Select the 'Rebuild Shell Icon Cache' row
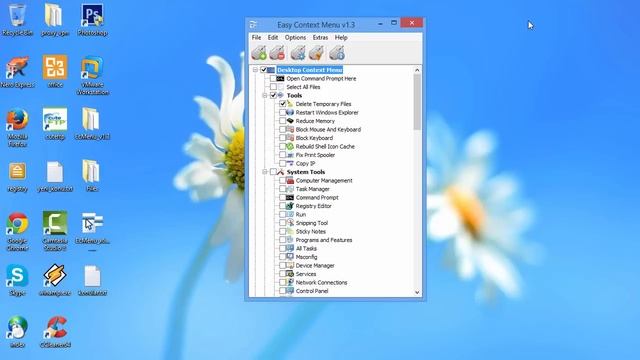The width and height of the screenshot is (640, 360). point(325,147)
